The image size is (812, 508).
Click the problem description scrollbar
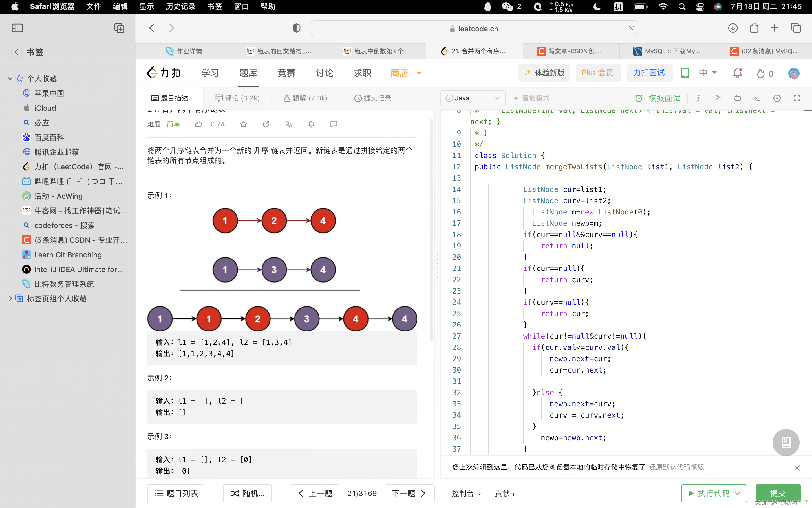[431, 230]
